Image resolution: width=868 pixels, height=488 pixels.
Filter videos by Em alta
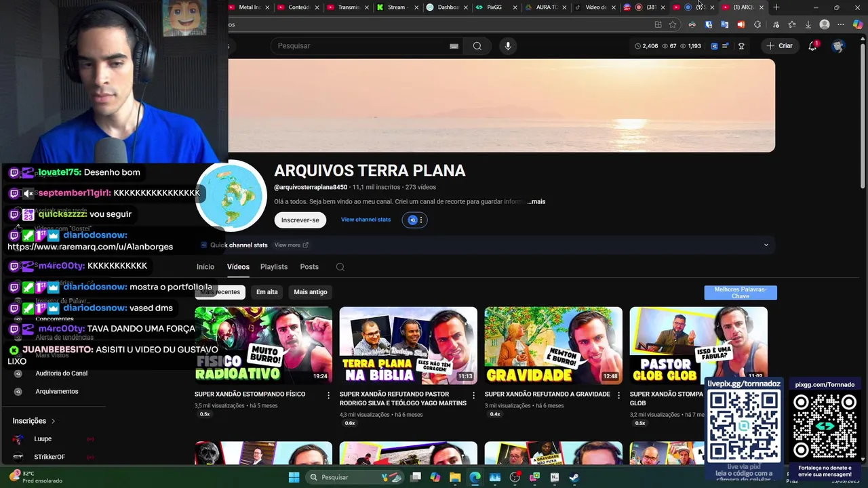pos(267,292)
